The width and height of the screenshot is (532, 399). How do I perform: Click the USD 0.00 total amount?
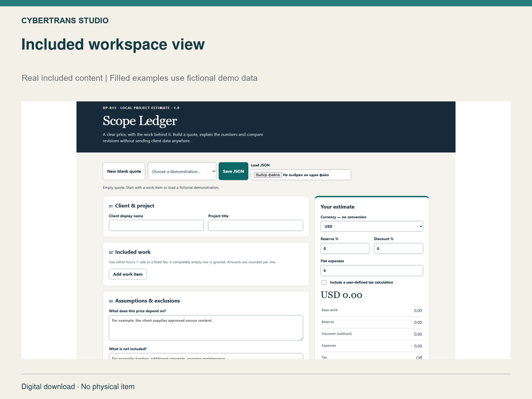point(341,295)
